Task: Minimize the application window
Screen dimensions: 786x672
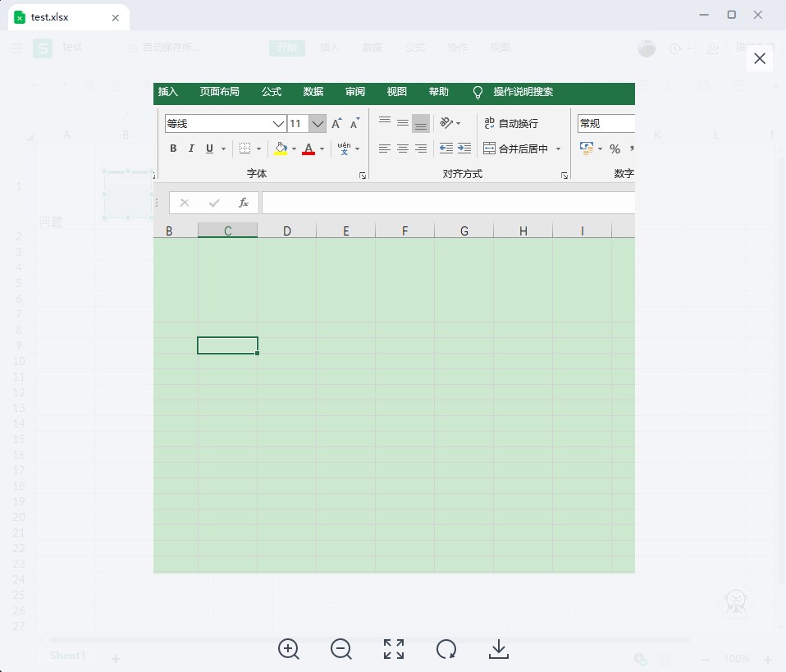Action: 704,15
